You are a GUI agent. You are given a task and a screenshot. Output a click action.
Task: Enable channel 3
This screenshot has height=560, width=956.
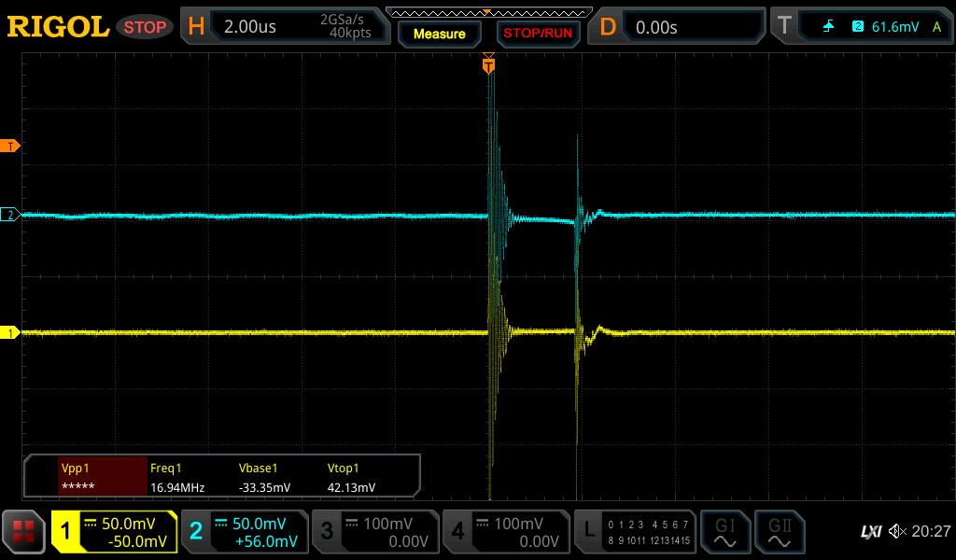click(x=374, y=532)
